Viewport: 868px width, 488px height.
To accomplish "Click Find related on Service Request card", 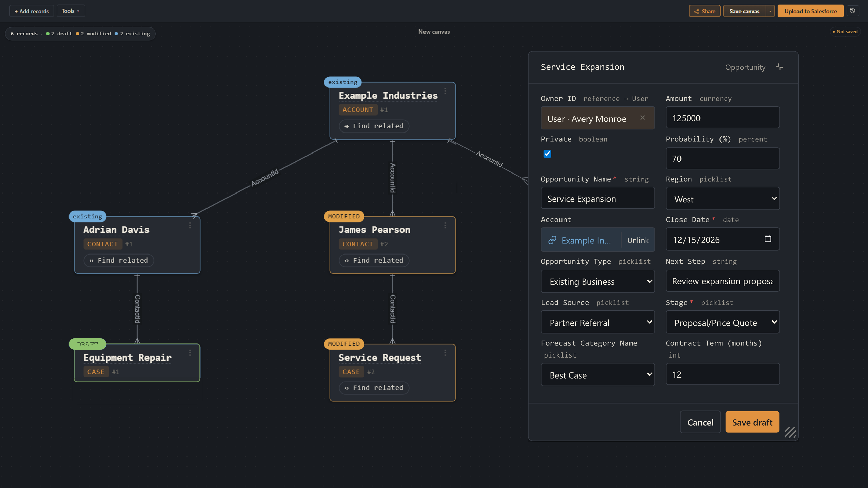I will pyautogui.click(x=374, y=388).
